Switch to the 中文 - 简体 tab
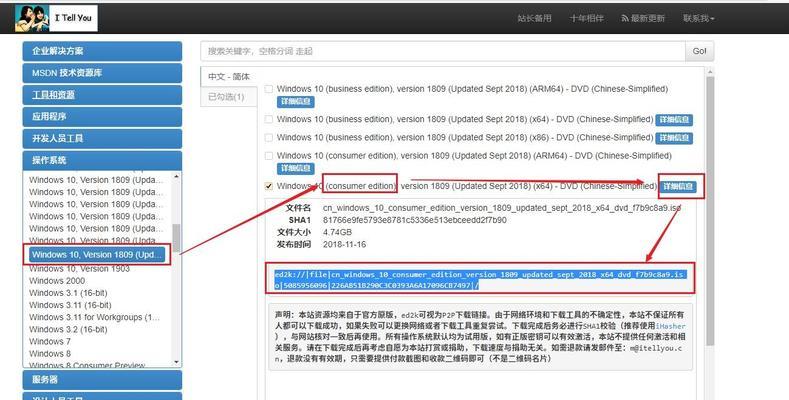This screenshot has height=400, width=789. click(x=229, y=76)
